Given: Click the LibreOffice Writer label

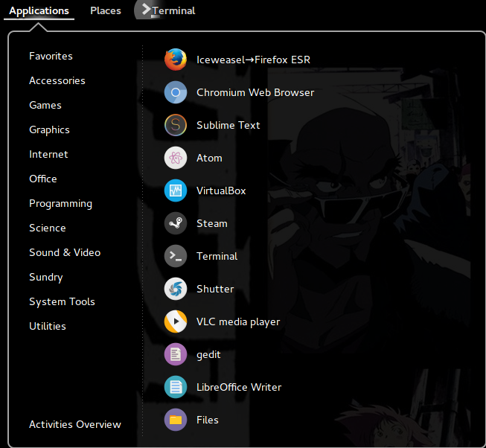Looking at the screenshot, I should pyautogui.click(x=239, y=387).
